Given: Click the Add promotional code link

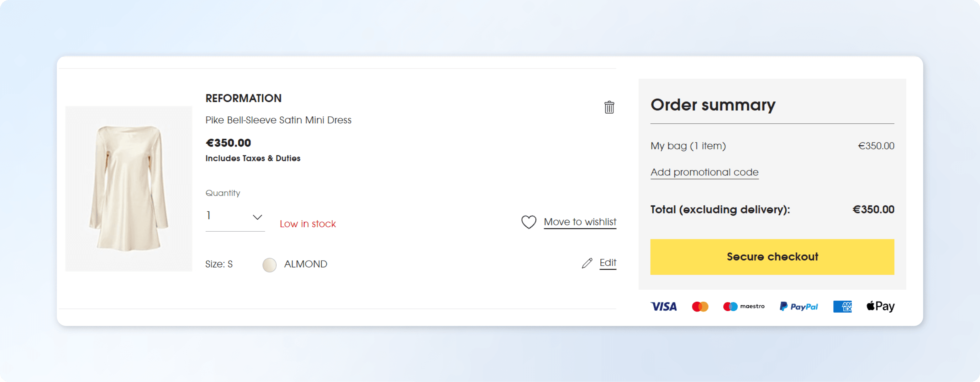Looking at the screenshot, I should [x=704, y=172].
